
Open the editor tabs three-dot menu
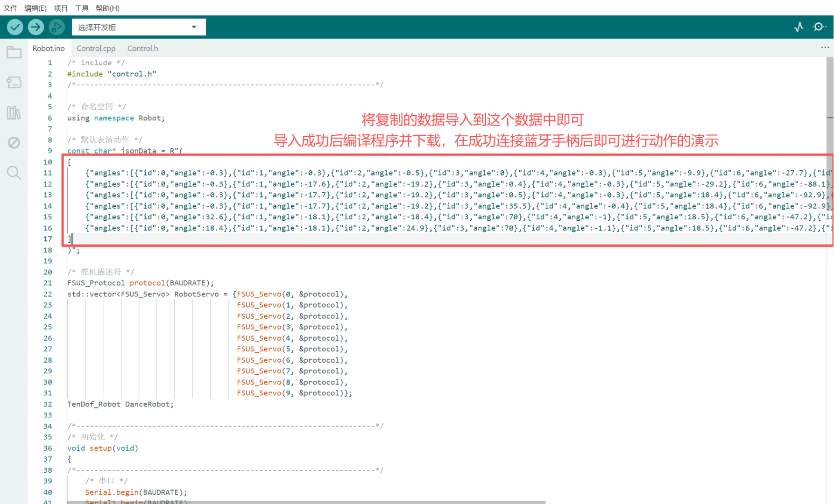pyautogui.click(x=825, y=48)
